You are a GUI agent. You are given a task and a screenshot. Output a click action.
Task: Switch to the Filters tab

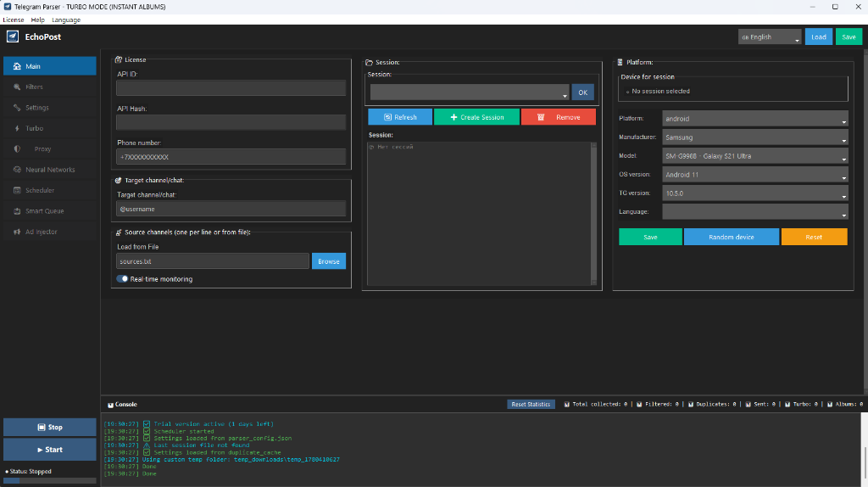pos(50,87)
